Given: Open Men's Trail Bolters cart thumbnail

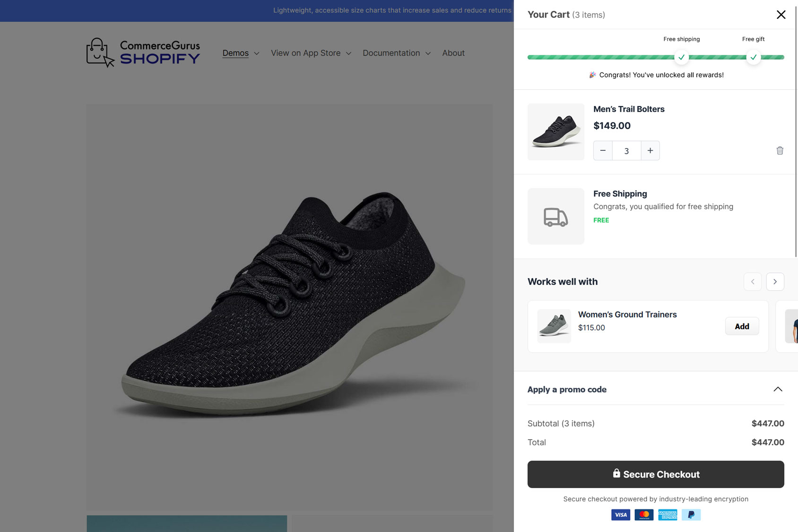Looking at the screenshot, I should pos(555,132).
